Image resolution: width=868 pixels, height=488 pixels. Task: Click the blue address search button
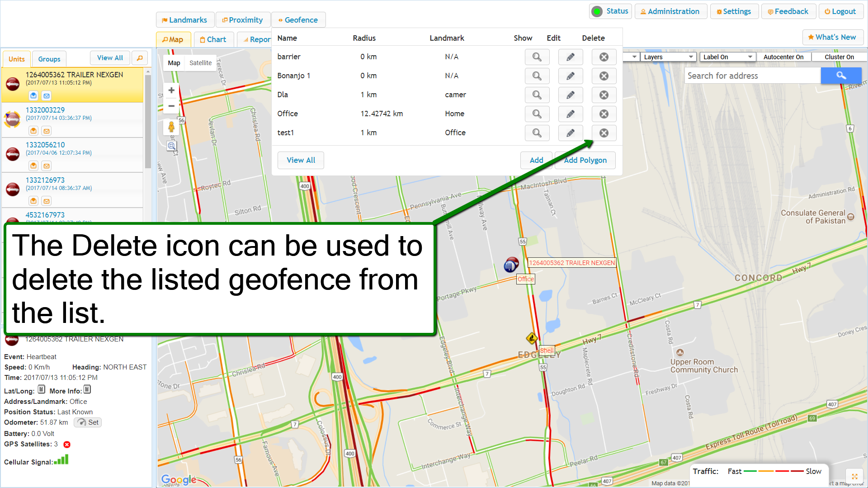pyautogui.click(x=840, y=76)
